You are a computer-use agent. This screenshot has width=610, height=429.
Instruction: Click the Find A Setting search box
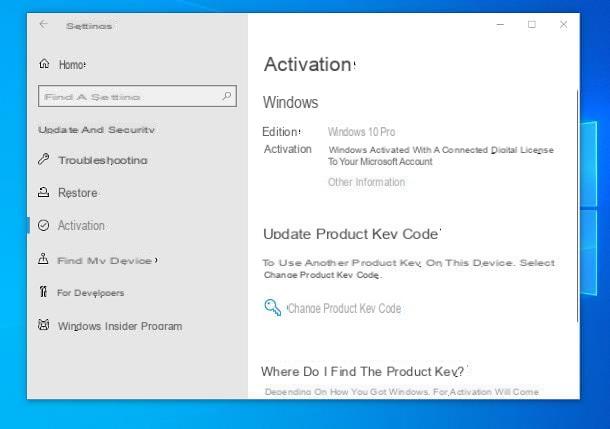pyautogui.click(x=137, y=96)
